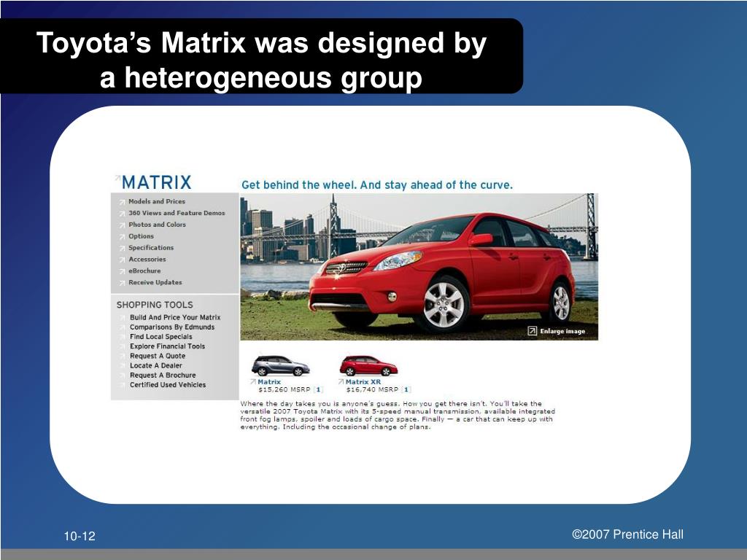
Task: Click the $16,740 MSRP price text
Action: [x=372, y=389]
